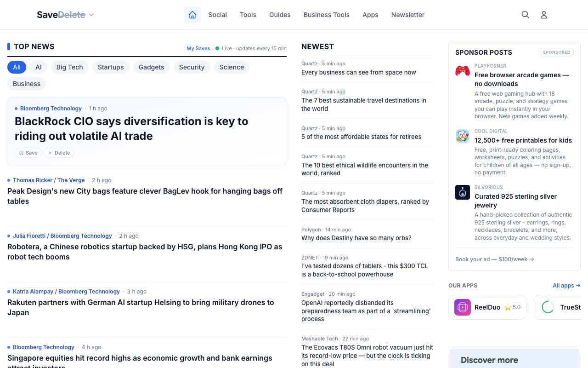Click the ReelDuo app name
Image resolution: width=588 pixels, height=368 pixels.
click(x=487, y=307)
